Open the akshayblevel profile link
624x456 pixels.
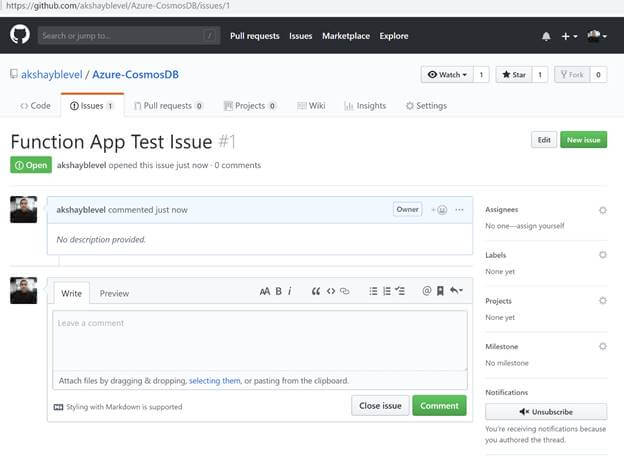[x=52, y=74]
